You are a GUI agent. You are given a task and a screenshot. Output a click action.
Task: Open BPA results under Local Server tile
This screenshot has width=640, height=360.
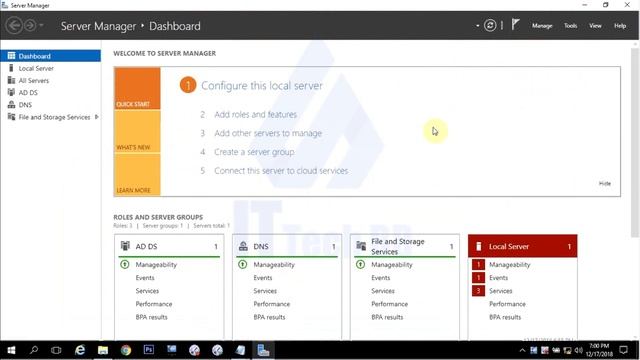tap(505, 317)
